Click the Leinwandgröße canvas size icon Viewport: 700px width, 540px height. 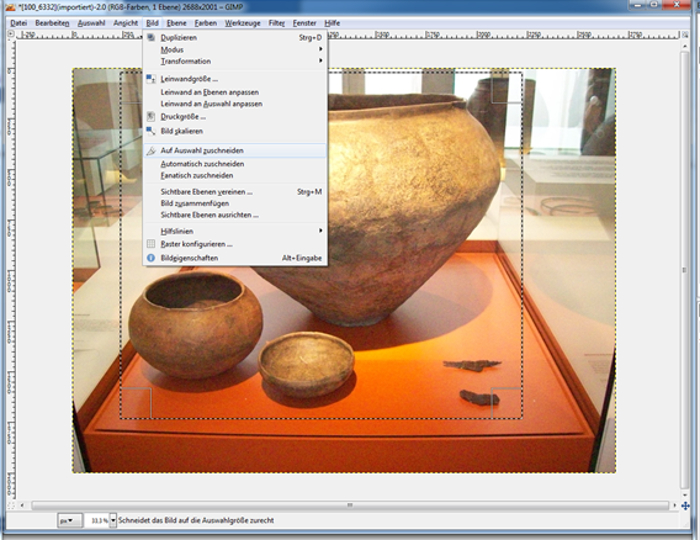click(152, 78)
